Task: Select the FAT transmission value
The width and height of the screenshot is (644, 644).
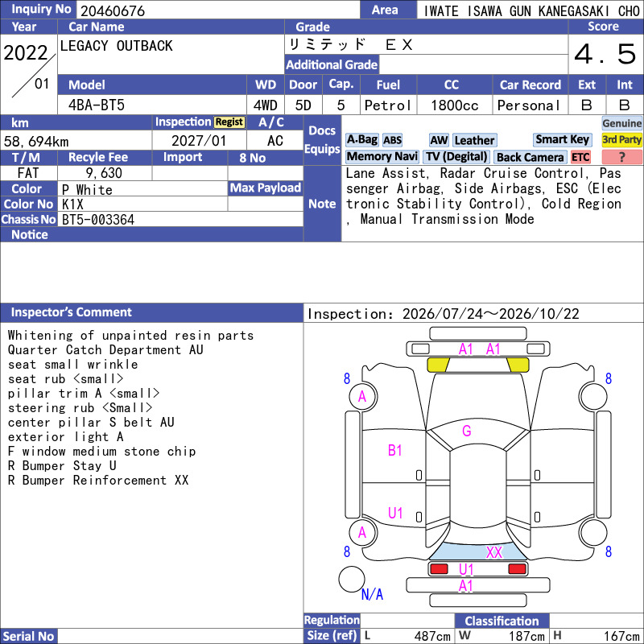Action: [28, 173]
